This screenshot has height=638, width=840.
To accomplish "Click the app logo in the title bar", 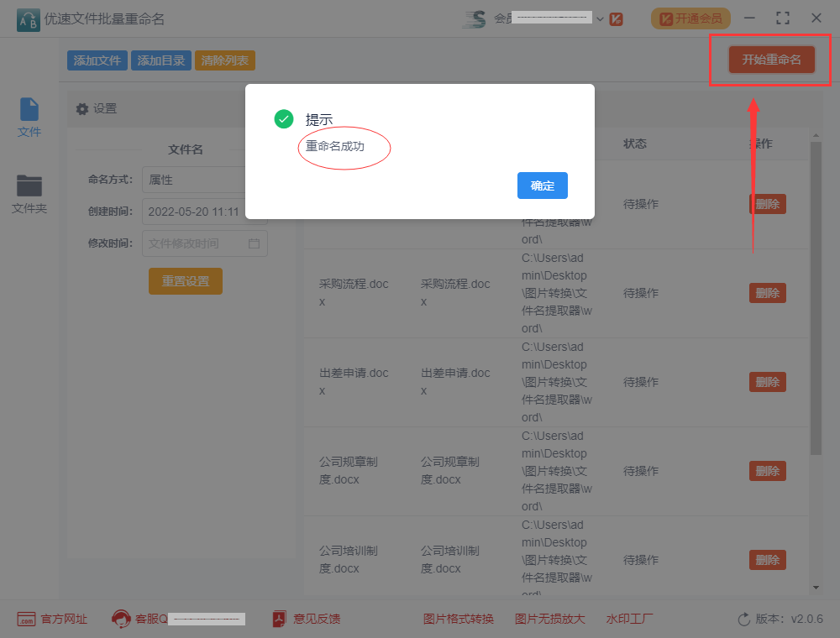I will [27, 18].
